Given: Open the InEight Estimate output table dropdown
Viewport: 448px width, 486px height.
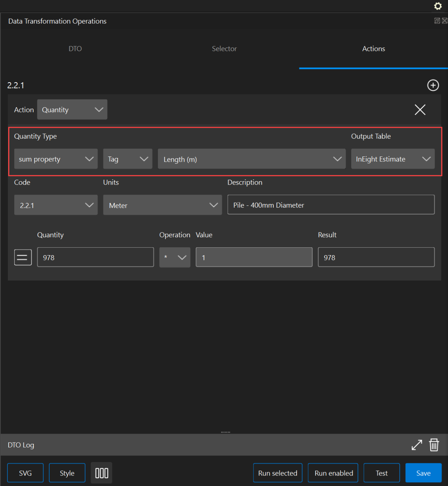Looking at the screenshot, I should point(392,159).
